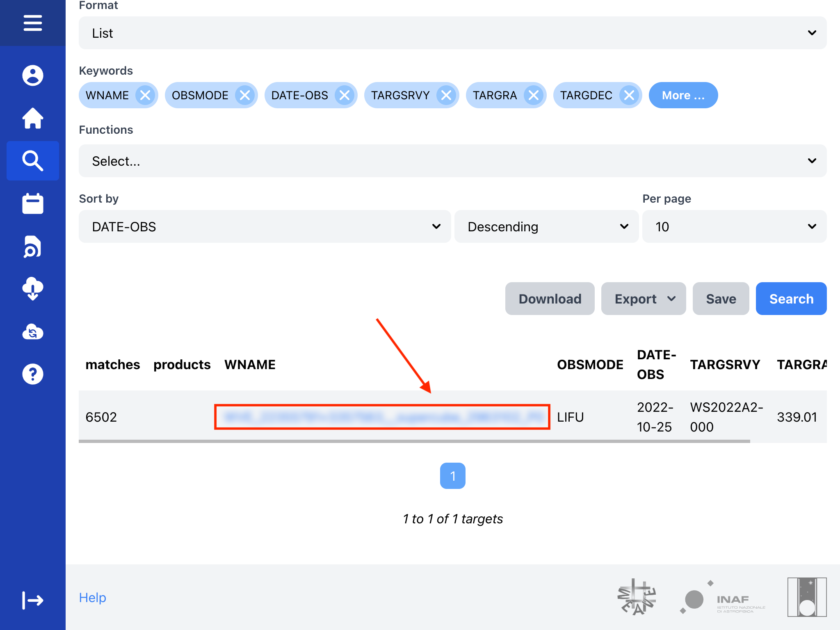
Task: Click the blue Search button
Action: point(791,299)
